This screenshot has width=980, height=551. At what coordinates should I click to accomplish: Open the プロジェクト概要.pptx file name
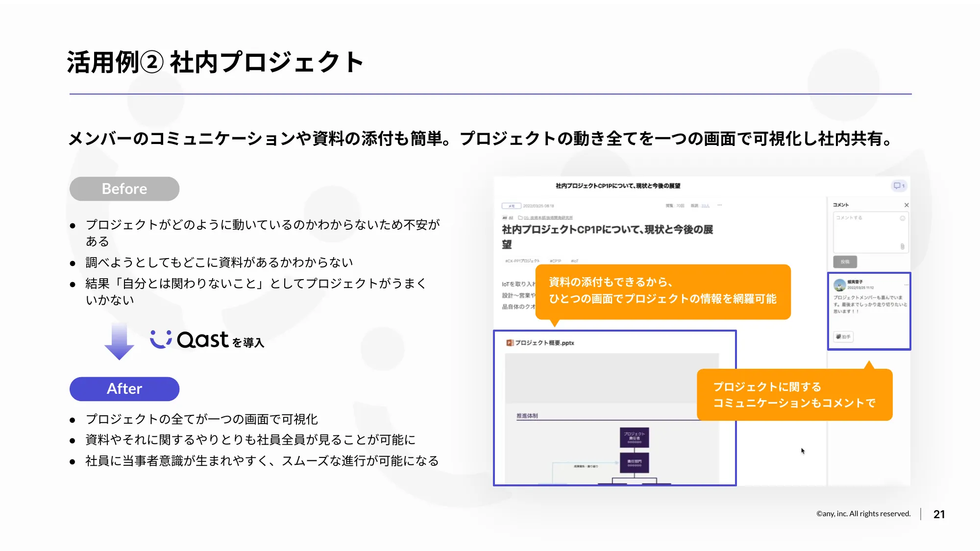pyautogui.click(x=544, y=343)
